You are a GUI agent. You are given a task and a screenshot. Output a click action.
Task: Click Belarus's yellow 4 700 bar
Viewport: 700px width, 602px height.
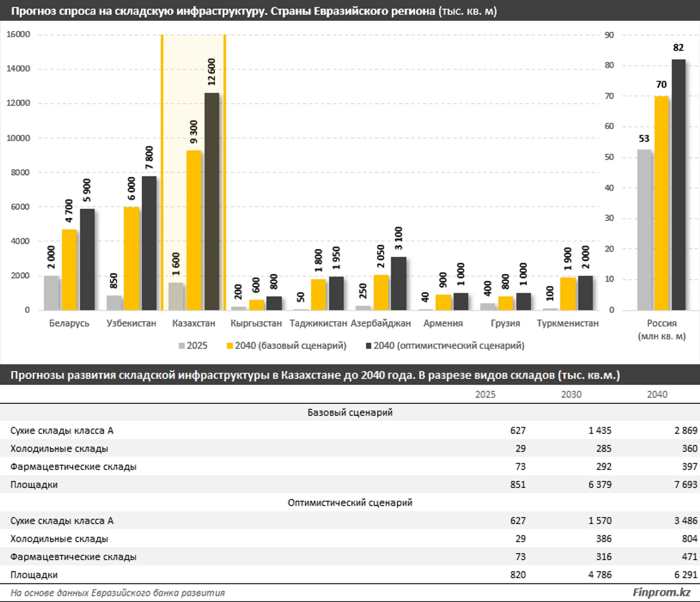pyautogui.click(x=69, y=270)
